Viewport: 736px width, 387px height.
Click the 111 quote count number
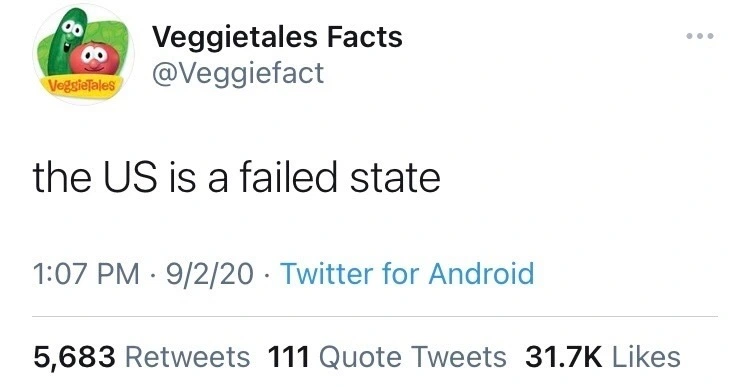(289, 356)
